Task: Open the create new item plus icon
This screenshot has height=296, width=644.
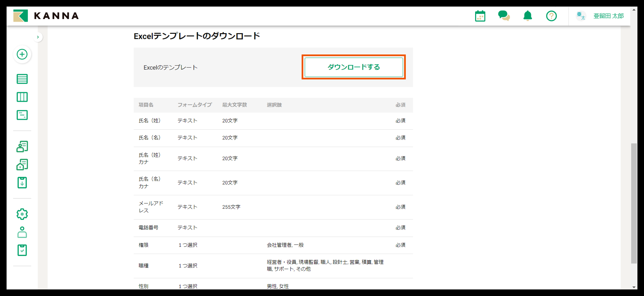Action: click(x=22, y=54)
